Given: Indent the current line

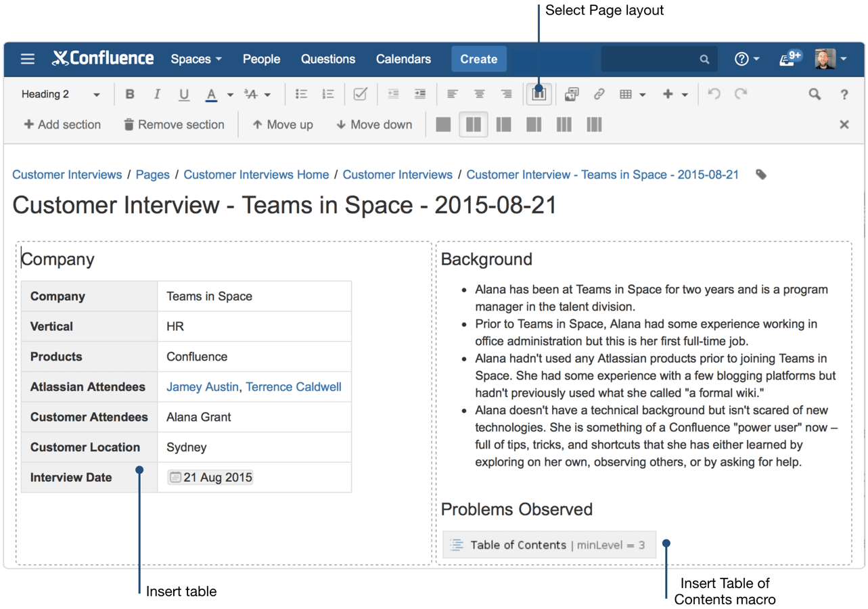Looking at the screenshot, I should (420, 95).
